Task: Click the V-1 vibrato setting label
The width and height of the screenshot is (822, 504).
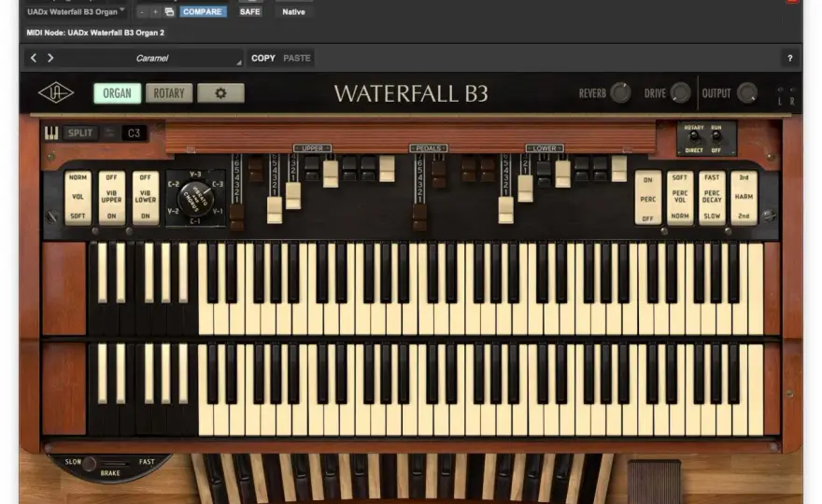Action: click(218, 211)
